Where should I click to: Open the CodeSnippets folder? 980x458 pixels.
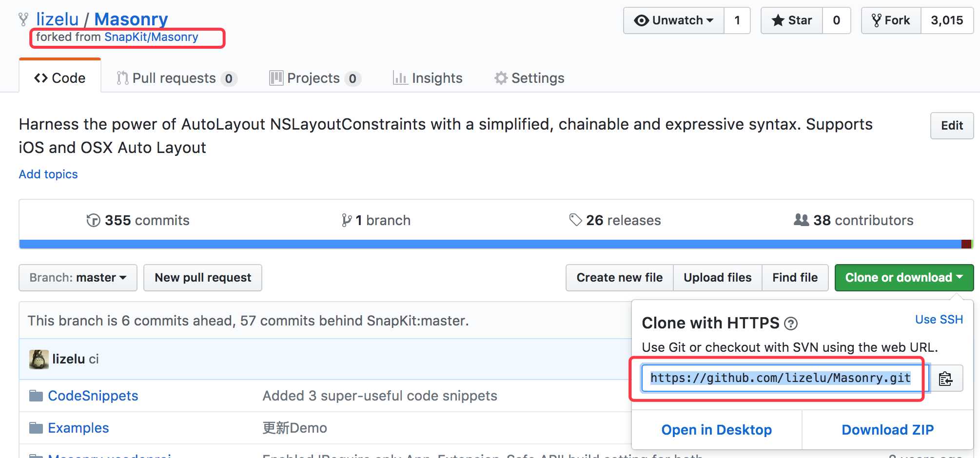pos(93,396)
